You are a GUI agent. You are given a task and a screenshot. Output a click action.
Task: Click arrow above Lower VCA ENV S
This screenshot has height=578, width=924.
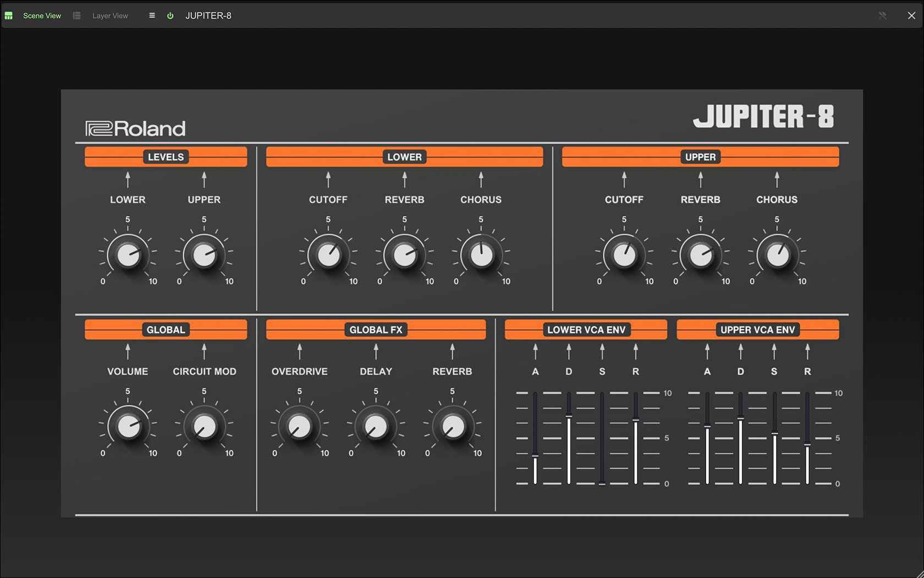pos(602,351)
